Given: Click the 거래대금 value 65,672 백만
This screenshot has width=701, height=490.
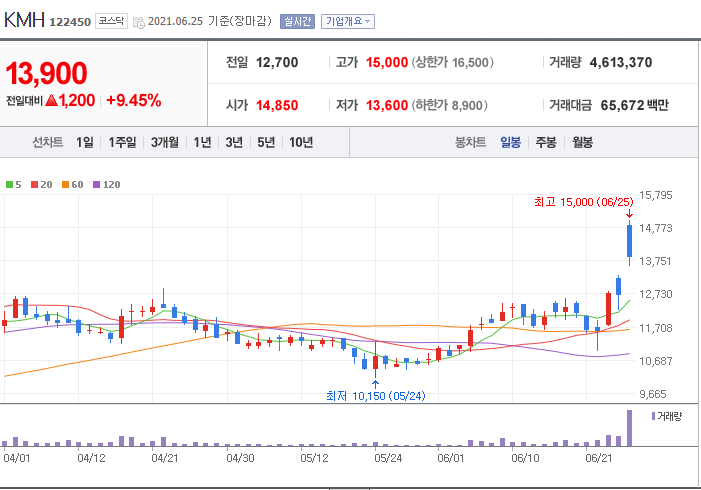Looking at the screenshot, I should pos(634,106).
